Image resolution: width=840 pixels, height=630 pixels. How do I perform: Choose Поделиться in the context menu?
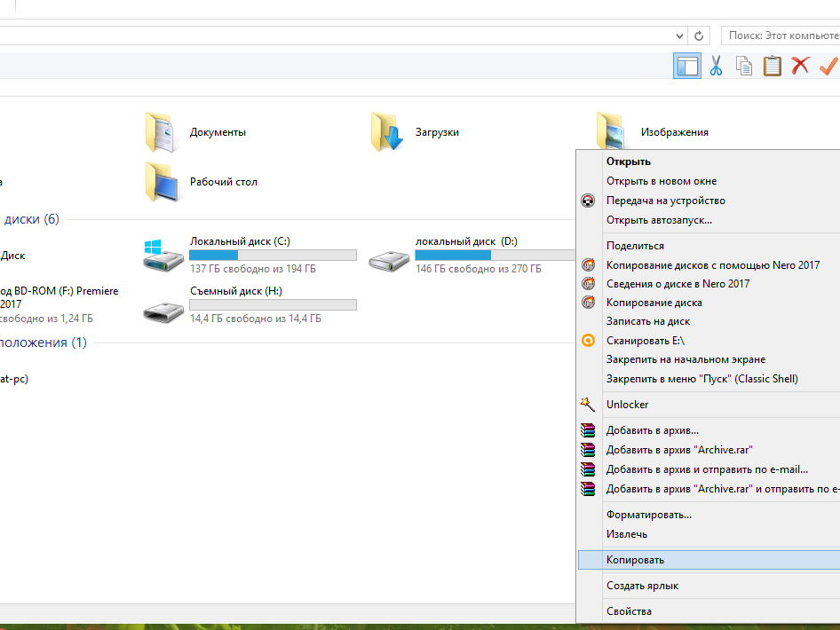709,246
